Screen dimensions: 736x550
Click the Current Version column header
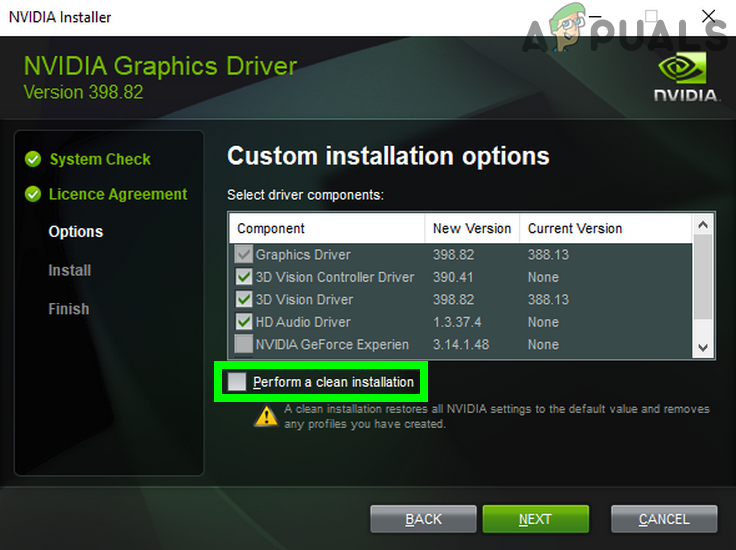click(x=606, y=229)
